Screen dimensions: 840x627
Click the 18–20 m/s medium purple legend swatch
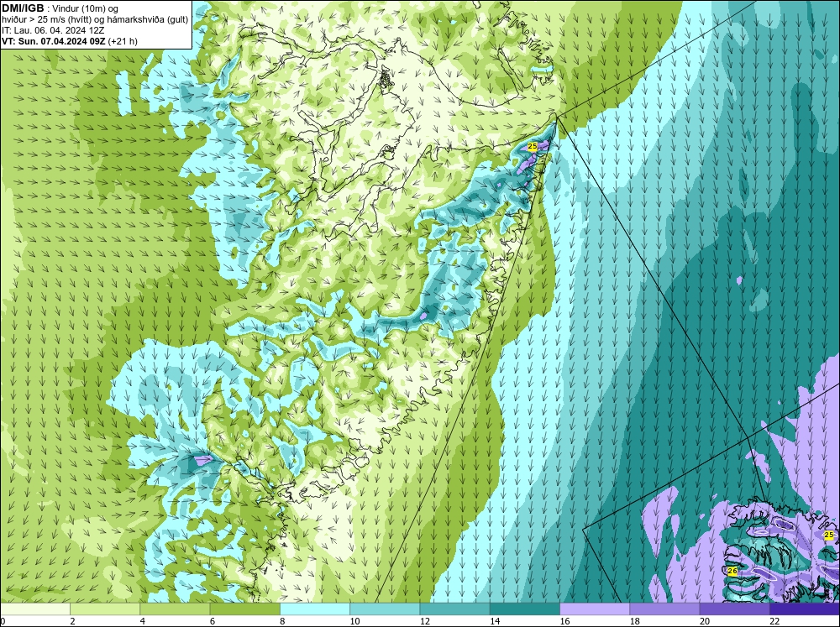click(x=664, y=609)
